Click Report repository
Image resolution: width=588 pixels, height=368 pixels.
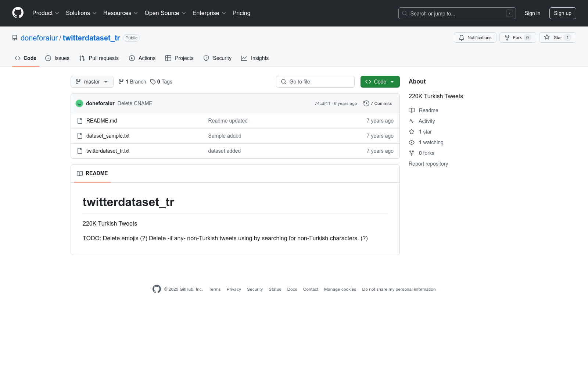tap(429, 164)
